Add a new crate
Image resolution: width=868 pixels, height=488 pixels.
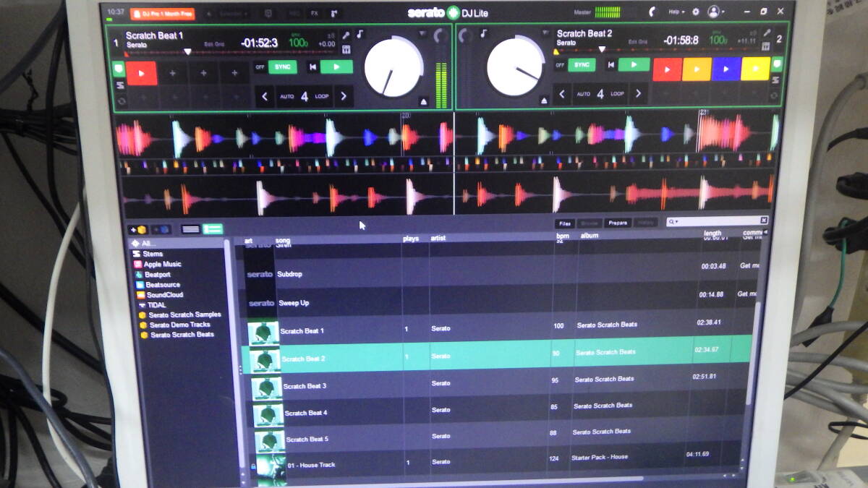(137, 230)
